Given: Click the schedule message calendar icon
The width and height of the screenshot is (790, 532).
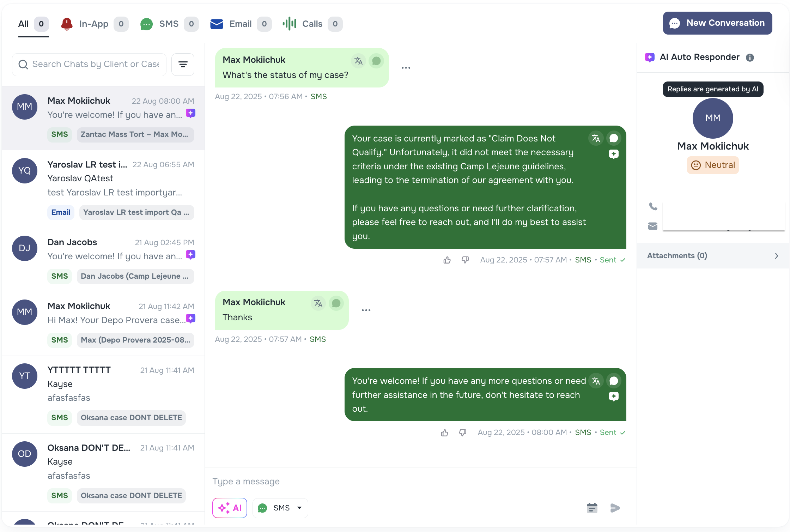Looking at the screenshot, I should (592, 508).
